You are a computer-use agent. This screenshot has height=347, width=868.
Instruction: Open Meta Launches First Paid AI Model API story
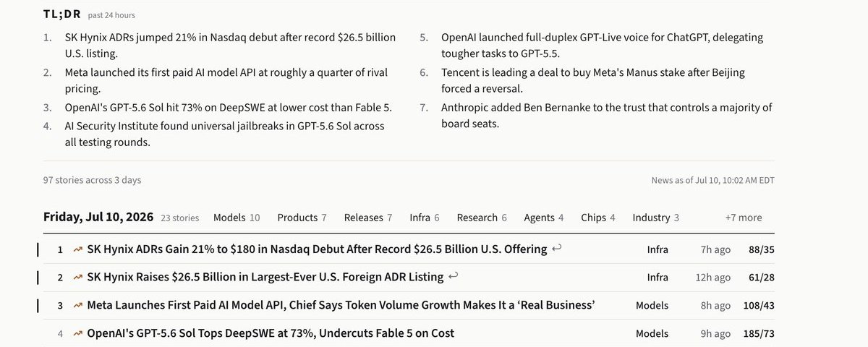coord(341,305)
